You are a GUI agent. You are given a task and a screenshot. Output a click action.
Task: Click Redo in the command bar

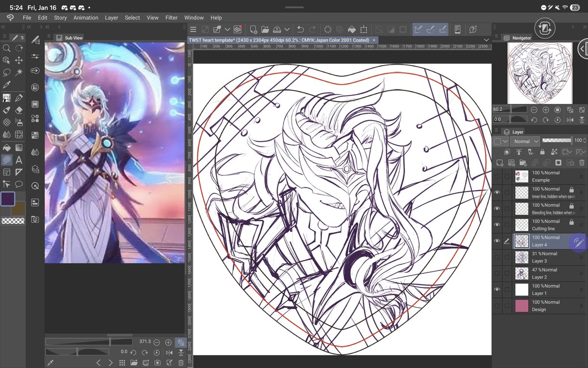coord(313,29)
